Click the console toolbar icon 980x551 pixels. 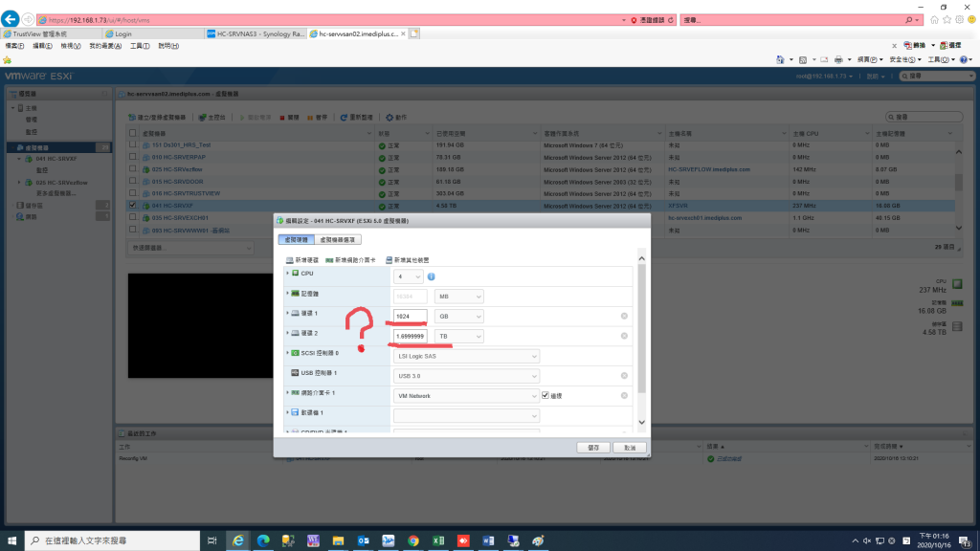203,118
